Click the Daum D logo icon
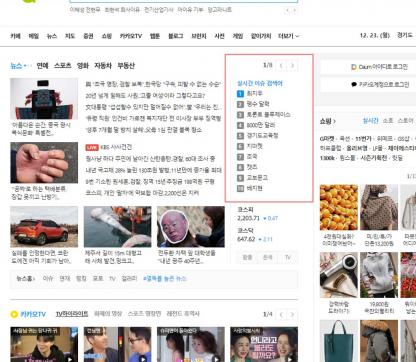 [354, 67]
